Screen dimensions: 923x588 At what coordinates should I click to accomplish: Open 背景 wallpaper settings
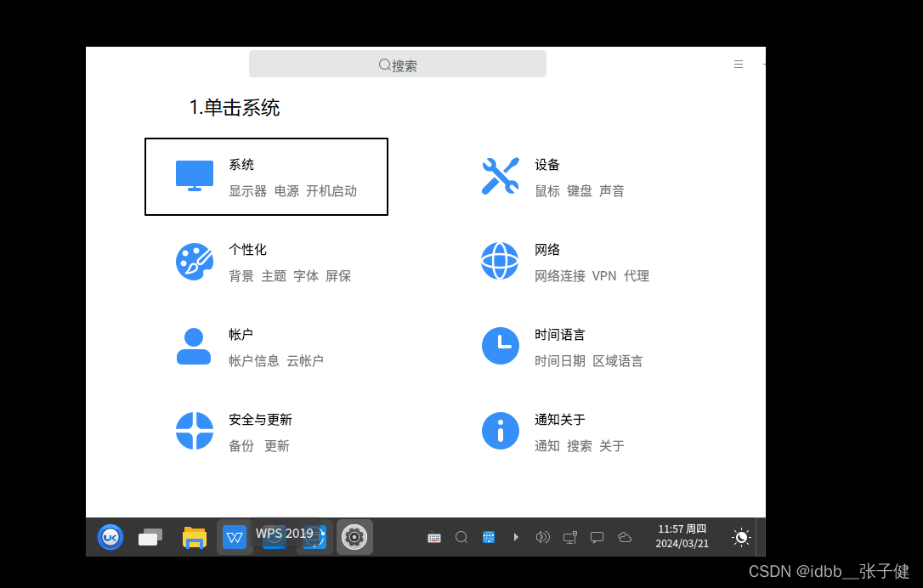241,276
